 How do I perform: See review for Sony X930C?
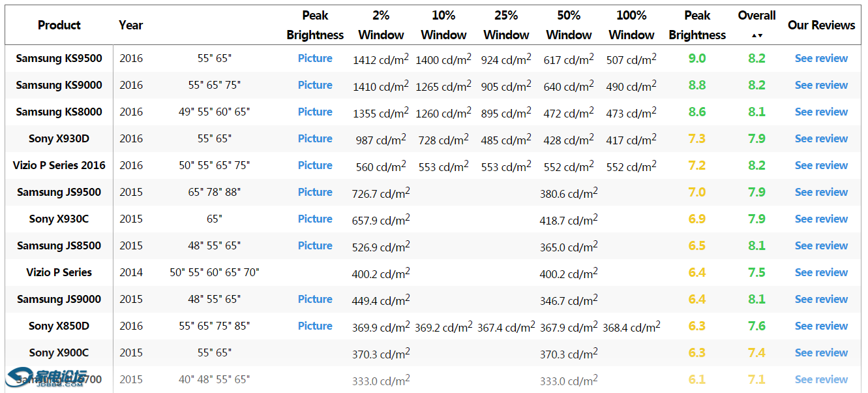[821, 219]
